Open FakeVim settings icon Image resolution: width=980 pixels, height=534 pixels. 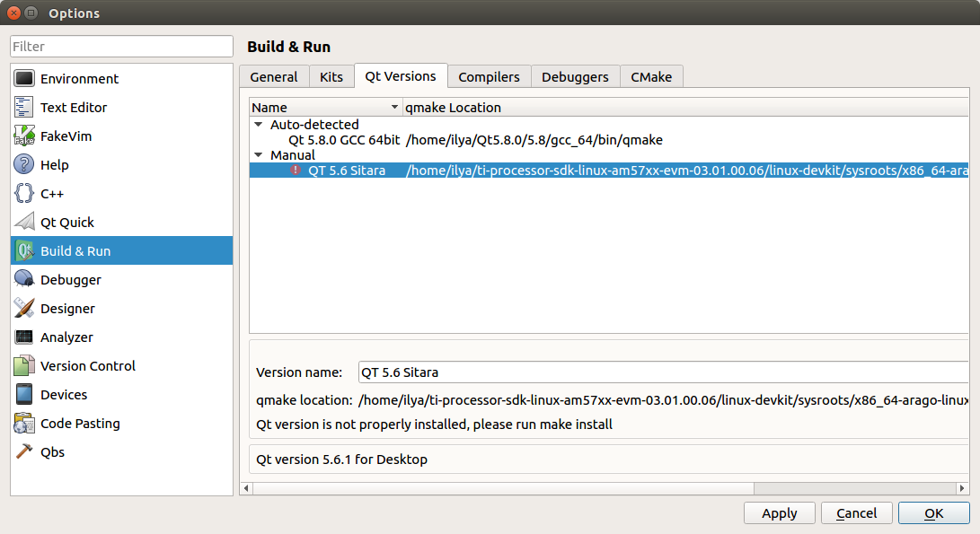point(24,136)
